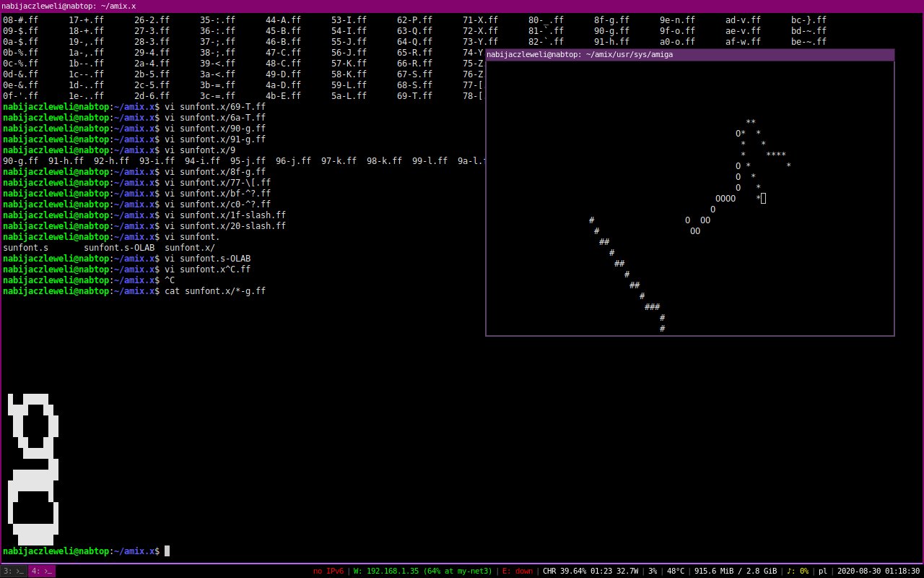This screenshot has height=578, width=924.
Task: Click the 3% CPU load indicator
Action: pos(652,571)
